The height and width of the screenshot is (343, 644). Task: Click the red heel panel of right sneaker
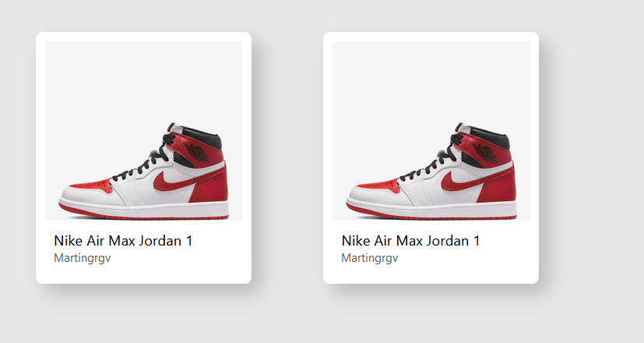click(499, 187)
